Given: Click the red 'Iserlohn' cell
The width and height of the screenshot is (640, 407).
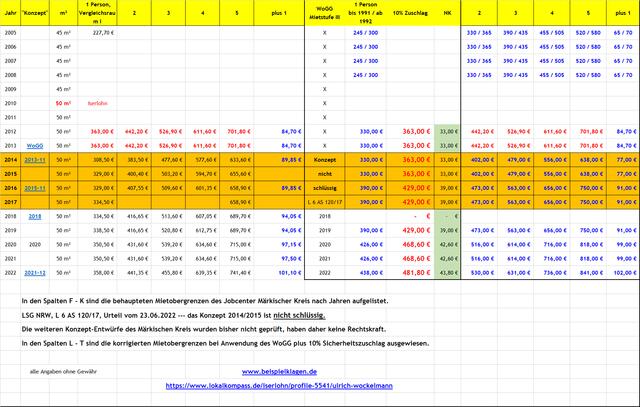Looking at the screenshot, I should click(x=97, y=103).
